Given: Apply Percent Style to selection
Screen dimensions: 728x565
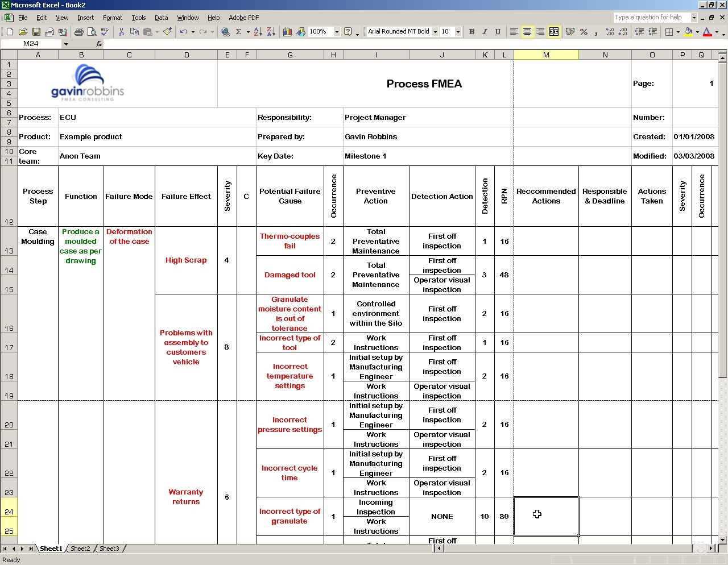Looking at the screenshot, I should coord(584,32).
